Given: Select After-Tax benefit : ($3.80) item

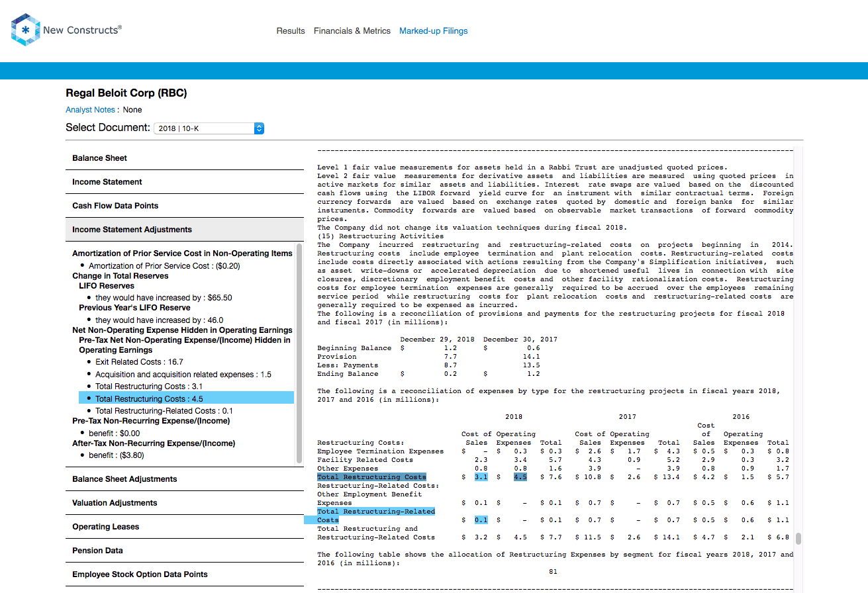Looking at the screenshot, I should [116, 455].
